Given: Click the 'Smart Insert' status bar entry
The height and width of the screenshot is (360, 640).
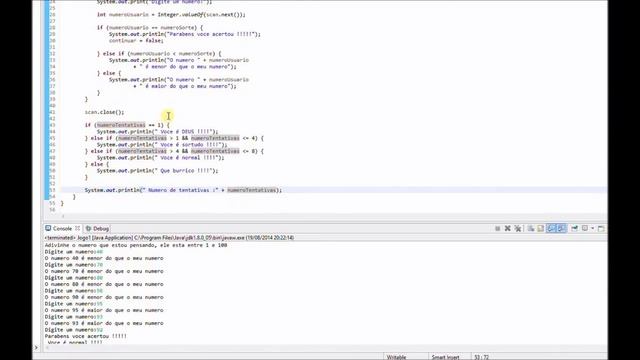Looking at the screenshot, I should (445, 357).
